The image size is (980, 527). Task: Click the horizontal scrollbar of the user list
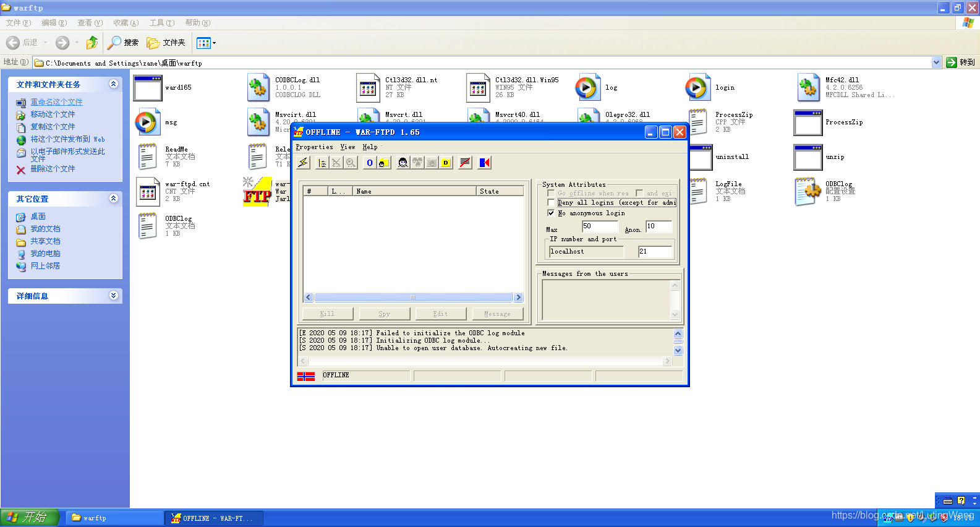pos(413,298)
